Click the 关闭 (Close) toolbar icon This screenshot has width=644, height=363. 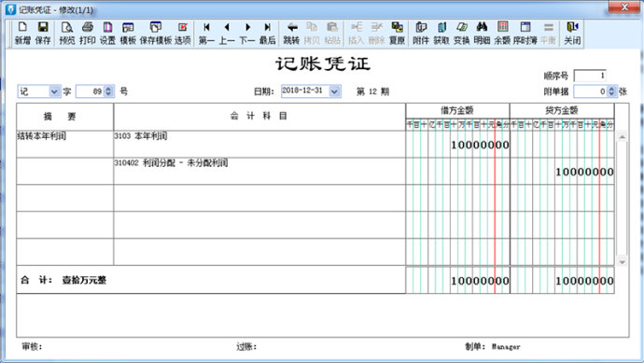click(x=572, y=33)
